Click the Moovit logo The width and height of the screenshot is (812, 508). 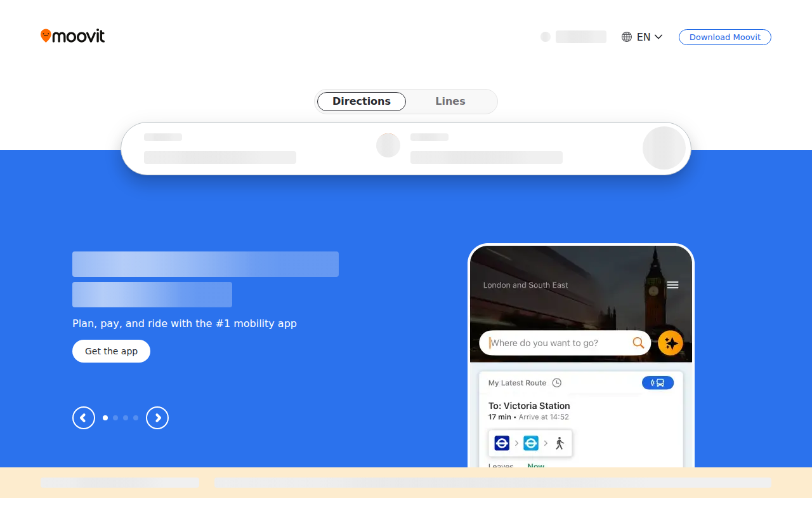click(x=72, y=36)
